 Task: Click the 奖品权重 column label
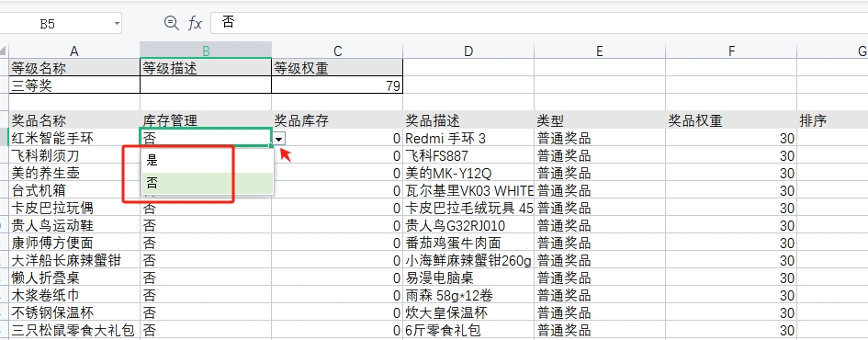pos(731,120)
